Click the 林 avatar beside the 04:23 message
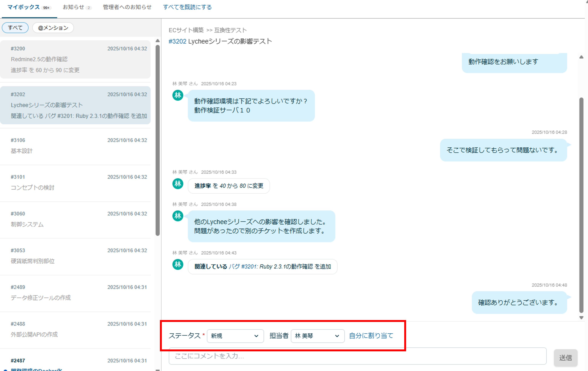The width and height of the screenshot is (588, 371). tap(178, 95)
